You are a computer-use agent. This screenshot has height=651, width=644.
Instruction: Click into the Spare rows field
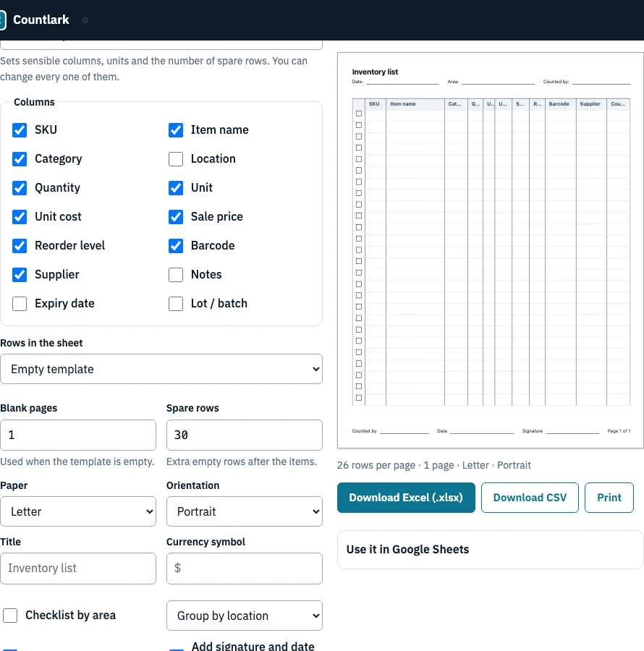[x=244, y=435]
